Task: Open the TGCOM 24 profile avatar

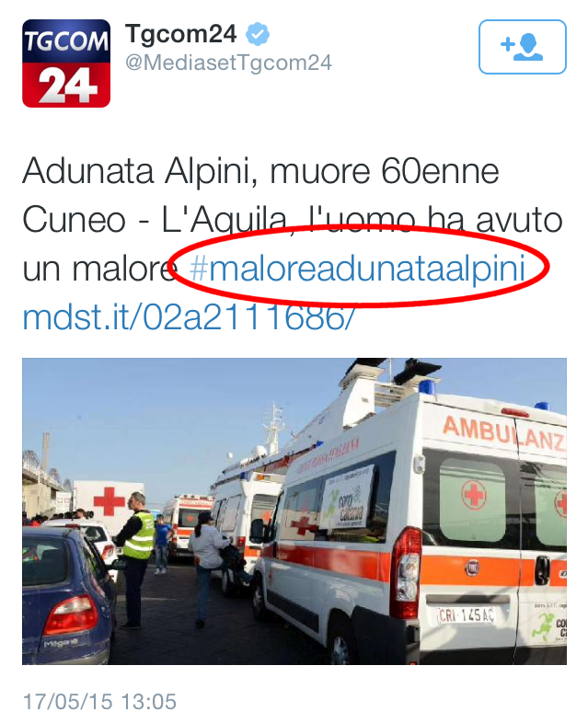Action: point(66,63)
